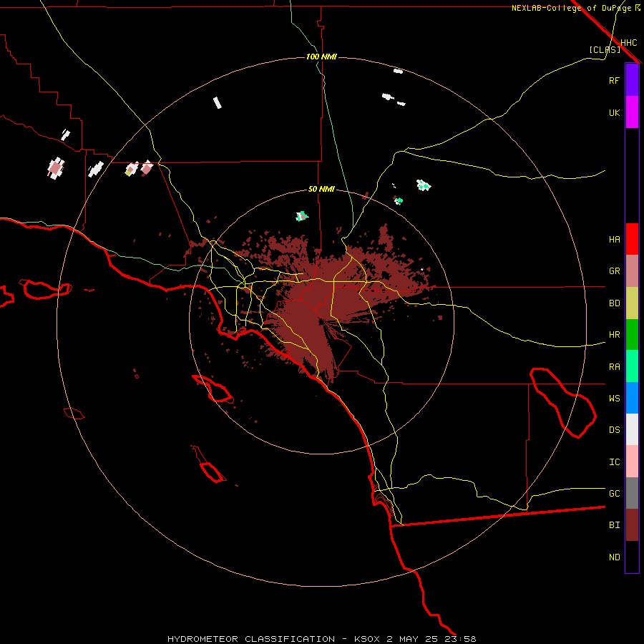Click the WS legend label
The height and width of the screenshot is (644, 644).
615,399
